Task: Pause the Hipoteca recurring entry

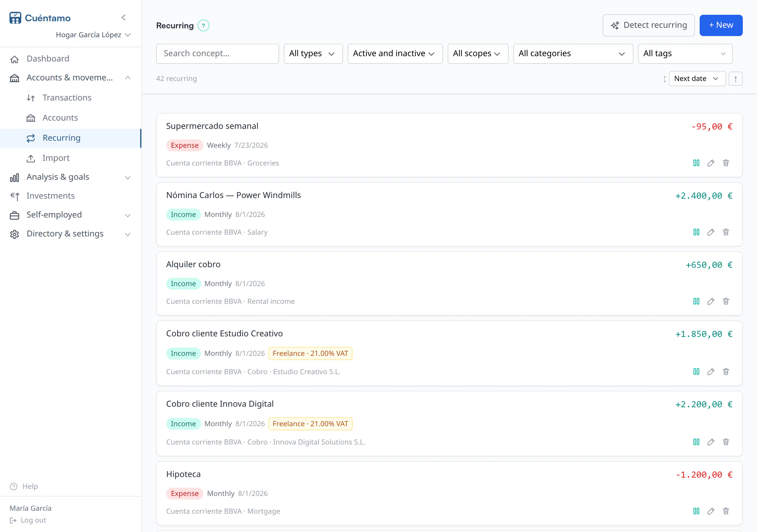Action: point(696,511)
